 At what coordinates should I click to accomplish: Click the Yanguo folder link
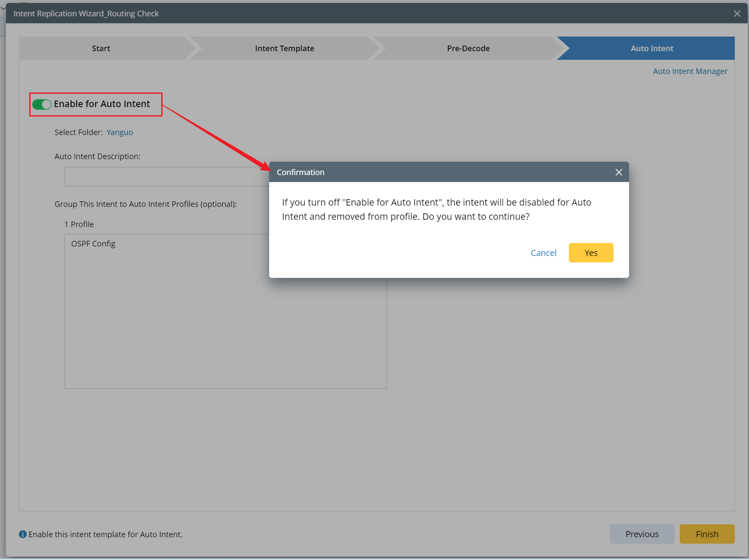point(120,132)
